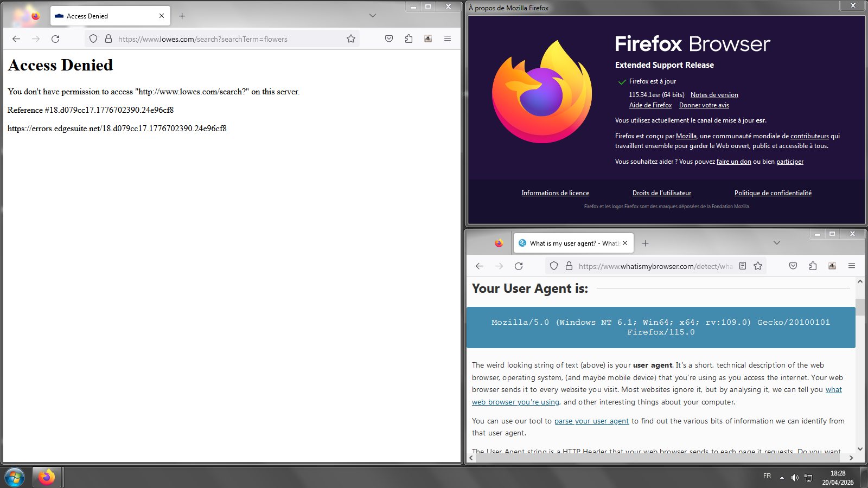
Task: Show hidden system tray icons
Action: click(782, 478)
